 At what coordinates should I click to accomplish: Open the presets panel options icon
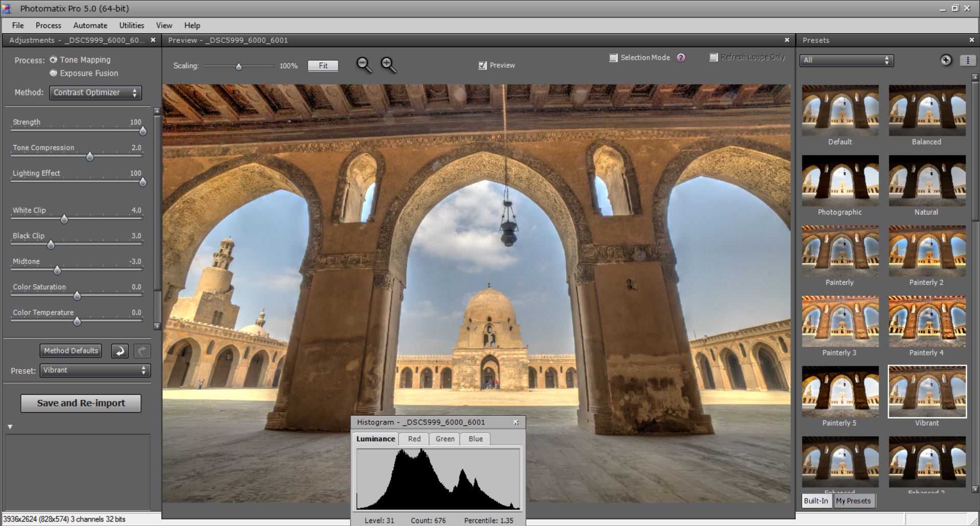[x=968, y=60]
